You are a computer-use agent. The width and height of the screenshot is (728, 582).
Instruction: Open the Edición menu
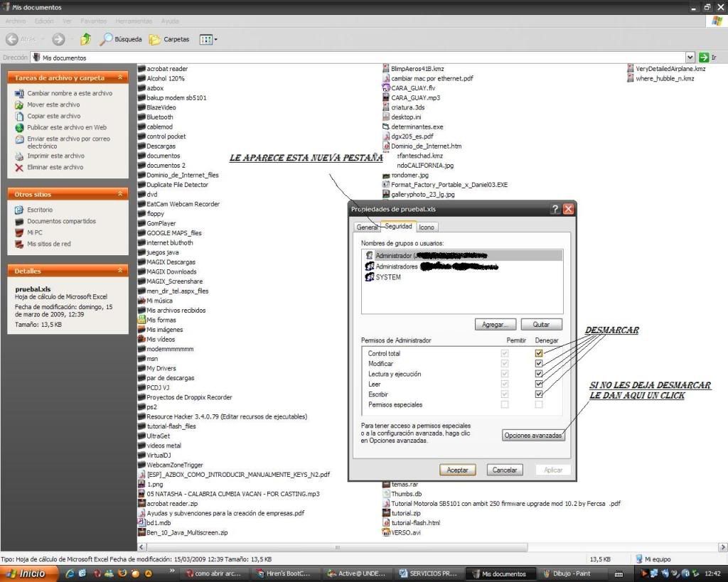tap(43, 21)
